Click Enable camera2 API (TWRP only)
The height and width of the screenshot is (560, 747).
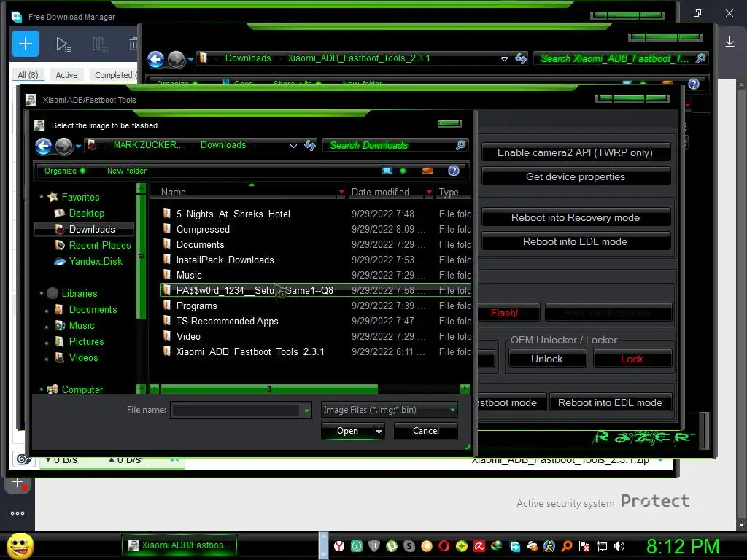click(x=575, y=152)
